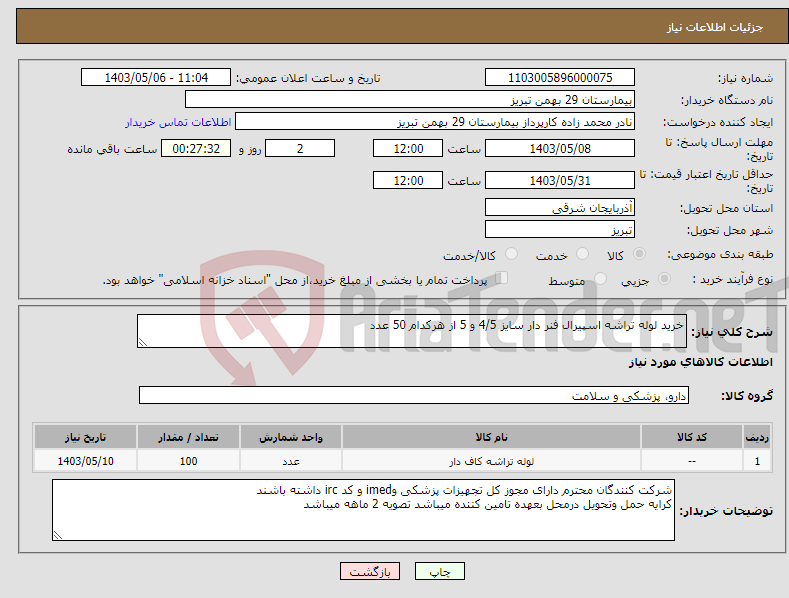This screenshot has height=598, width=789.
Task: Toggle the اسناد خزانه اسلامی payment checkbox
Action: [501, 278]
